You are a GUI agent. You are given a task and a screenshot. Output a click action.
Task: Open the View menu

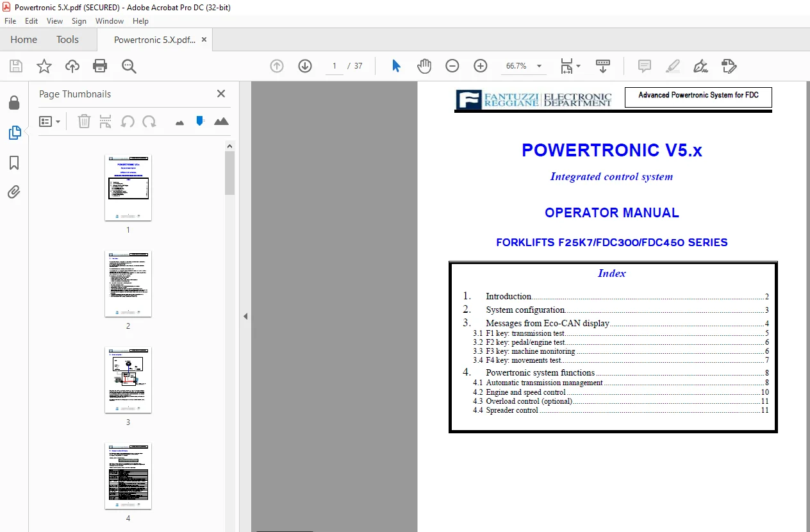point(54,21)
